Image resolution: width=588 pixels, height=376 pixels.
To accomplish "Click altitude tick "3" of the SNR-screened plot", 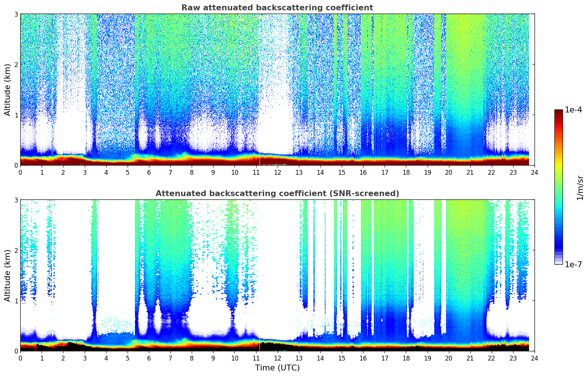I will (16, 200).
